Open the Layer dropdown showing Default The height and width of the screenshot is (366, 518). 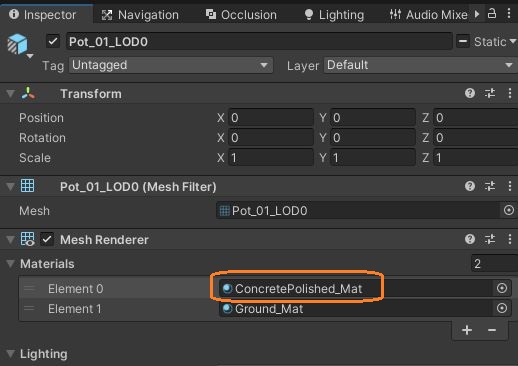421,65
